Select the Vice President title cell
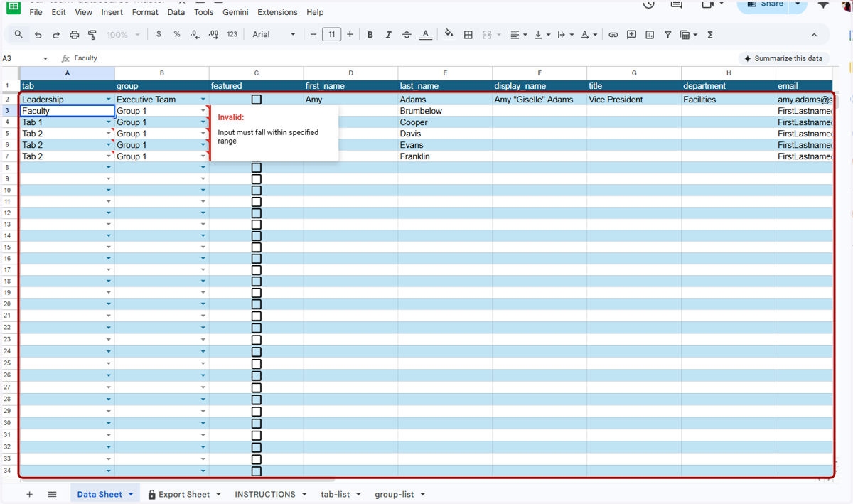This screenshot has height=504, width=853. (634, 100)
